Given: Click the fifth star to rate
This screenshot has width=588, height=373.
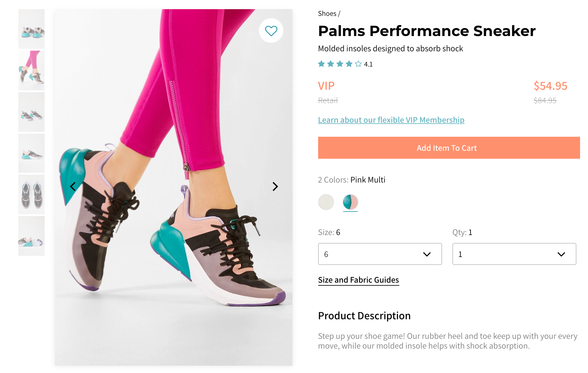Looking at the screenshot, I should pos(358,64).
